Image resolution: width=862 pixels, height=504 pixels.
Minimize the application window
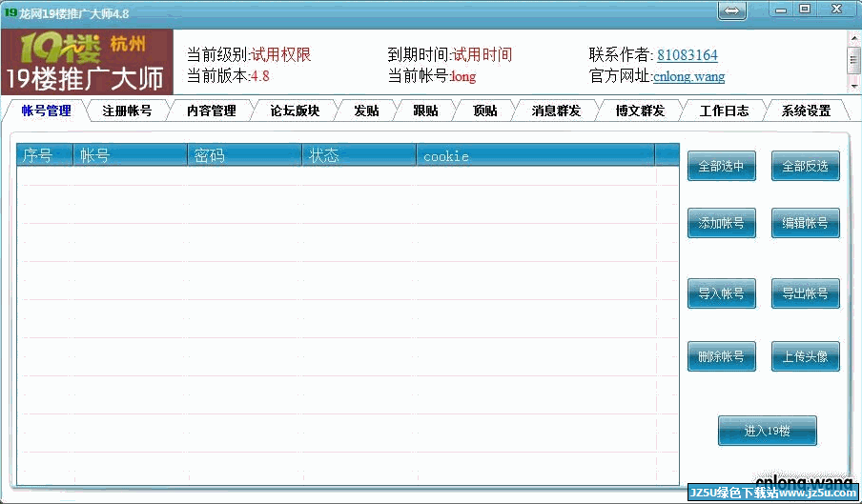pyautogui.click(x=781, y=10)
